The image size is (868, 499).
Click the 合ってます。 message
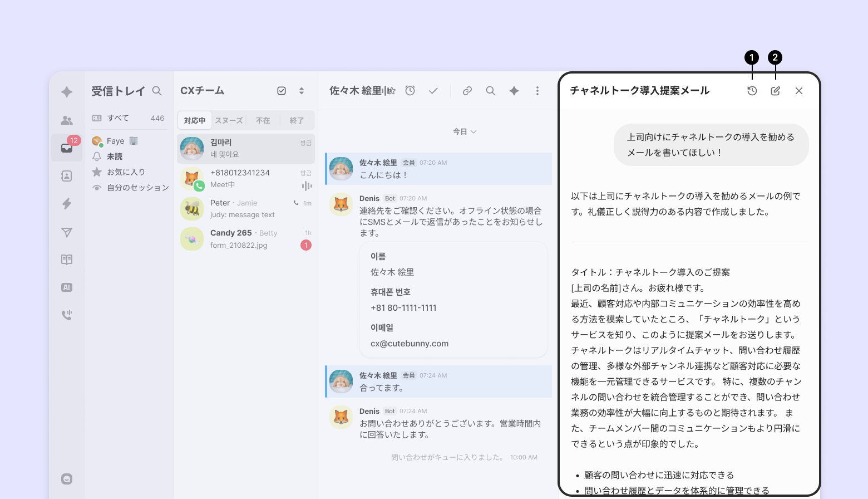click(382, 388)
